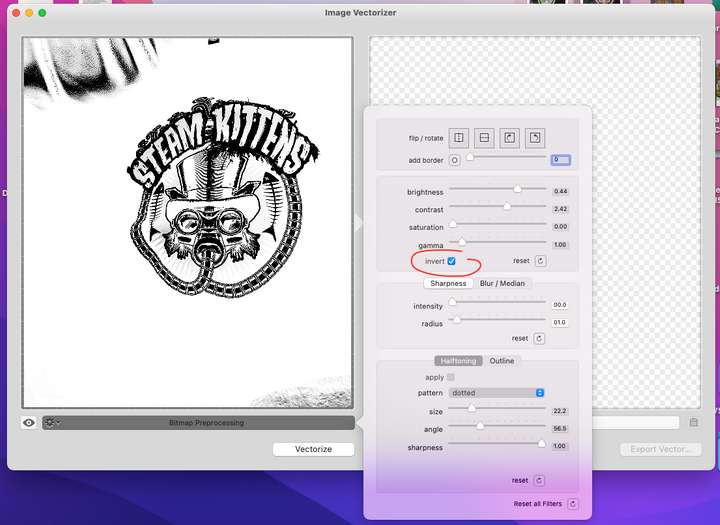Image resolution: width=720 pixels, height=525 pixels.
Task: Reset the brightness/contrast color adjustments
Action: tap(540, 261)
